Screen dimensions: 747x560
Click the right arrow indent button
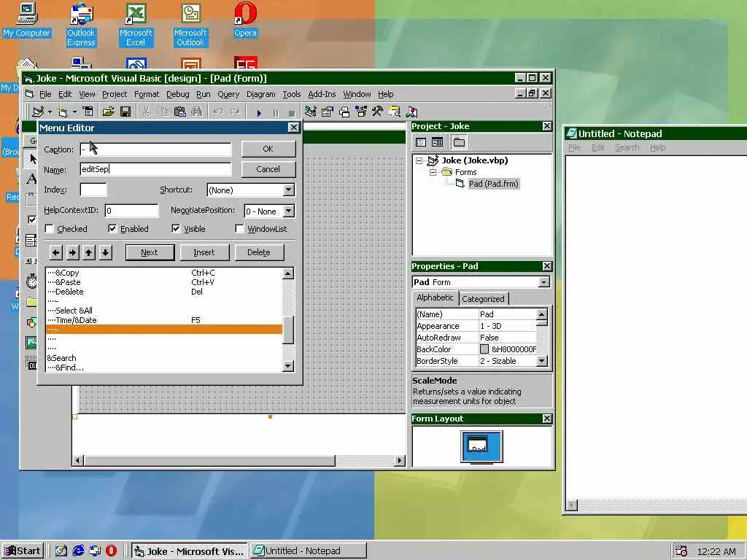click(72, 252)
